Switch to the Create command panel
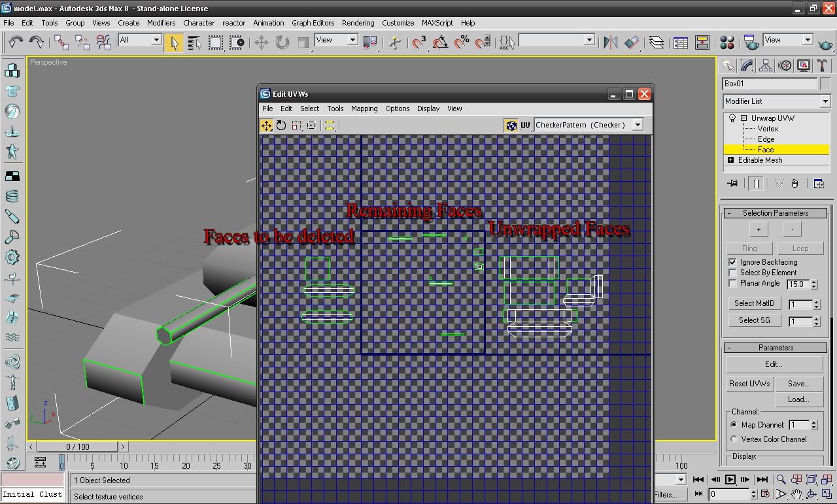Image resolution: width=837 pixels, height=504 pixels. (728, 65)
